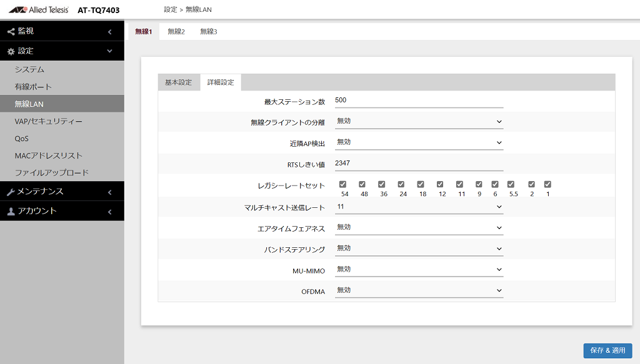Screen dimensions: 640x364
Task: Open the 近隣AP検出 dropdown
Action: tap(419, 142)
